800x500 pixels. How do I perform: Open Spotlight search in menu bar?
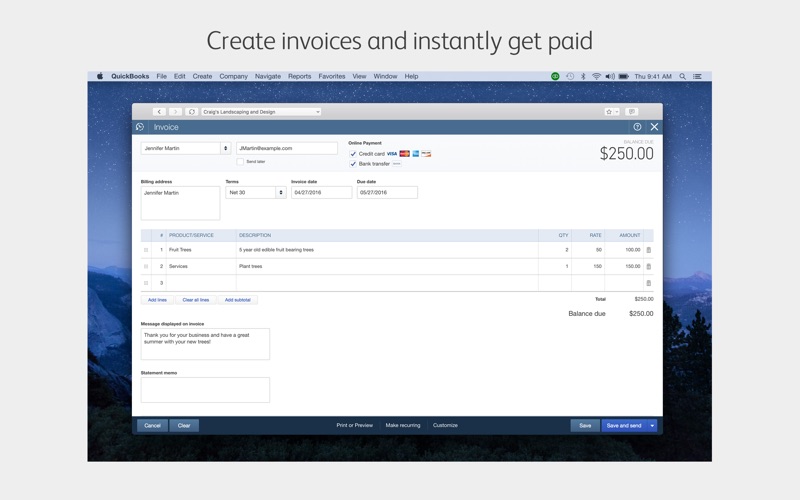tap(683, 76)
